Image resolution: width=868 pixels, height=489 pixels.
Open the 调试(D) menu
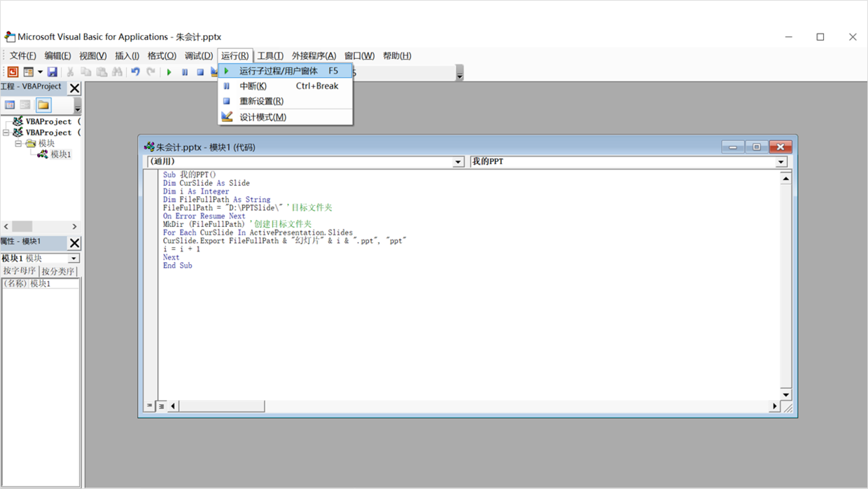(199, 56)
